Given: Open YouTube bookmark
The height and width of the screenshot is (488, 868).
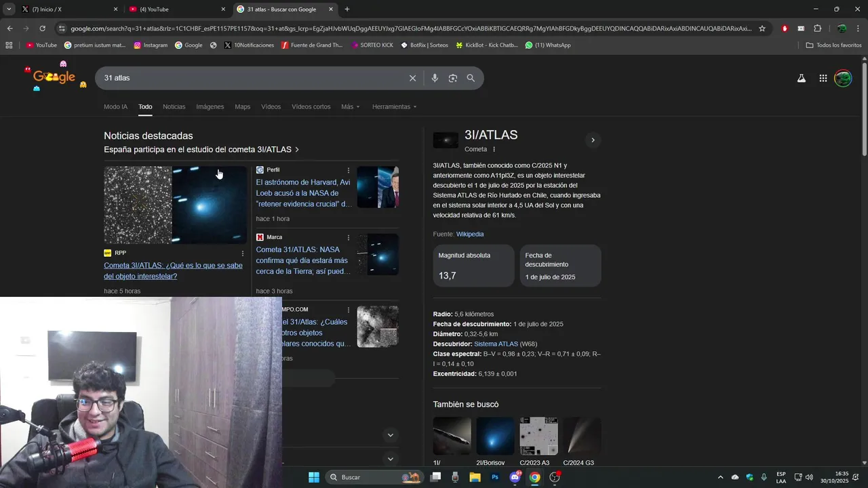Looking at the screenshot, I should (x=41, y=45).
